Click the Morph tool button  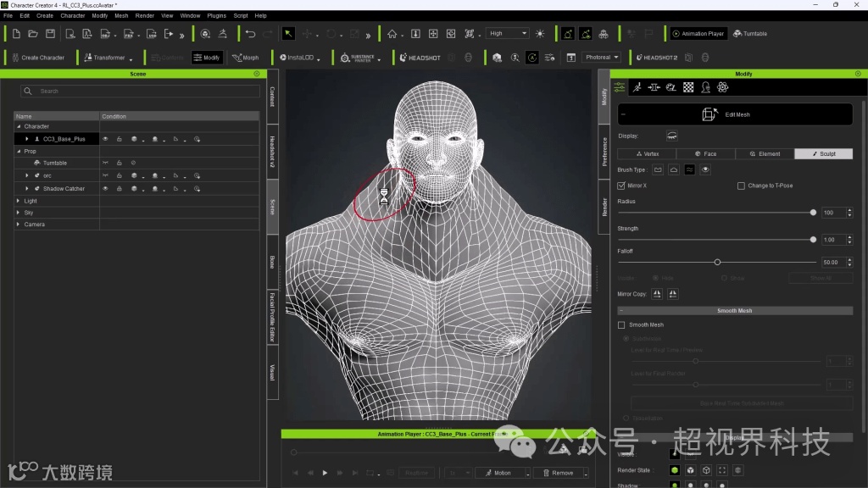246,58
